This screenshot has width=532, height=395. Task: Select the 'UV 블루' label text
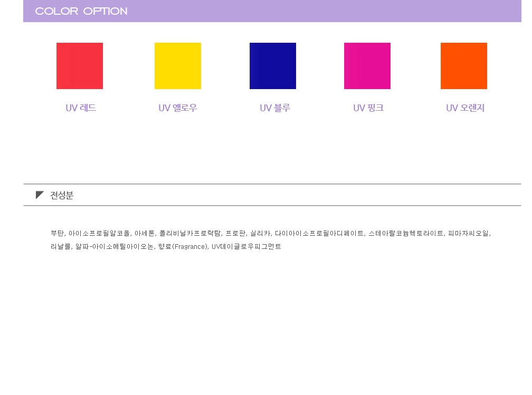coord(275,108)
